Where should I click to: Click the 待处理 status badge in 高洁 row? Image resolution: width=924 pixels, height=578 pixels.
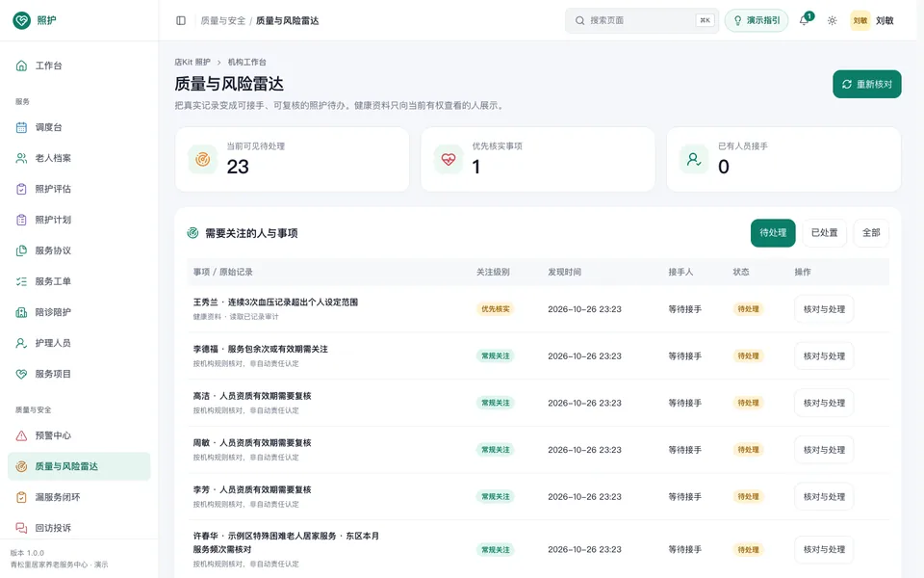click(x=749, y=403)
